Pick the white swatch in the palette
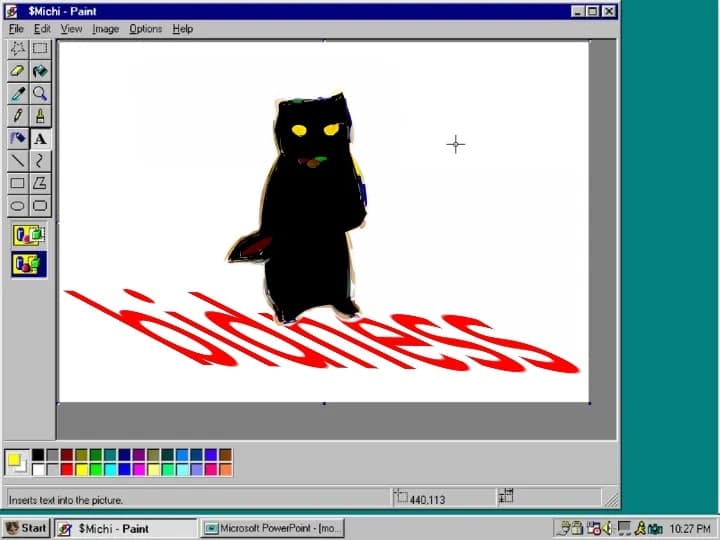720x540 pixels. [x=38, y=469]
